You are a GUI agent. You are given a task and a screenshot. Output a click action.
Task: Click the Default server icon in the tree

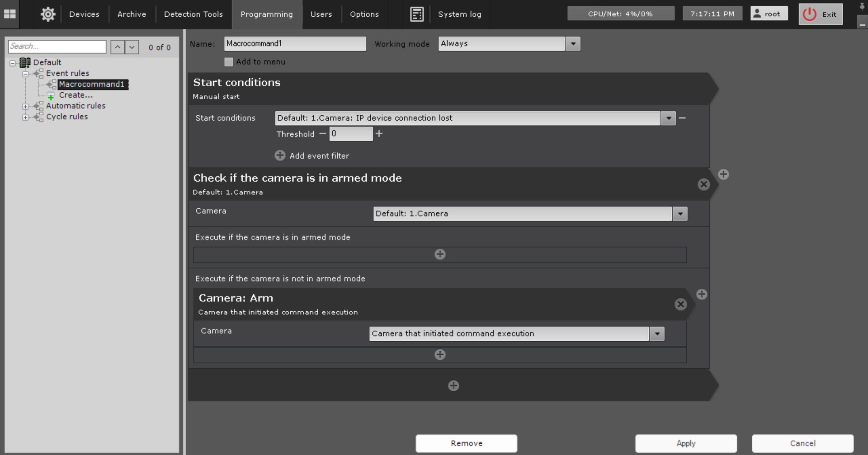(25, 62)
